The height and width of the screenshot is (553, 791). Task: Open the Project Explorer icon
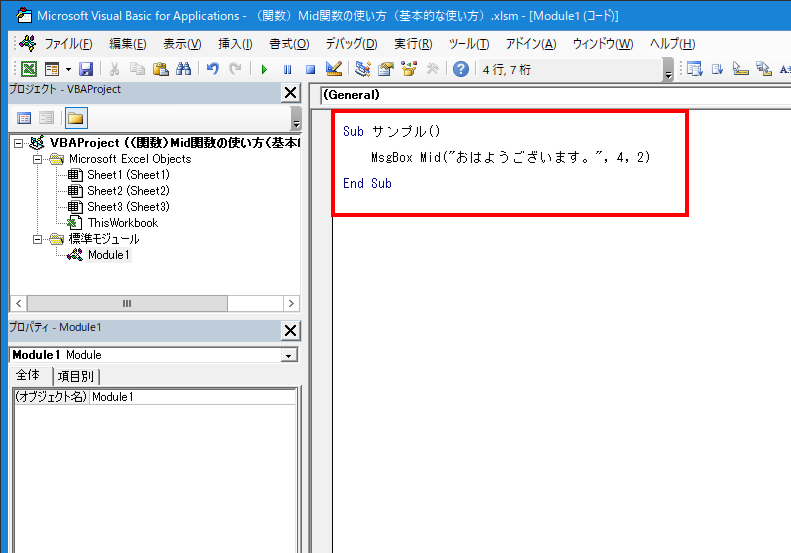[362, 69]
